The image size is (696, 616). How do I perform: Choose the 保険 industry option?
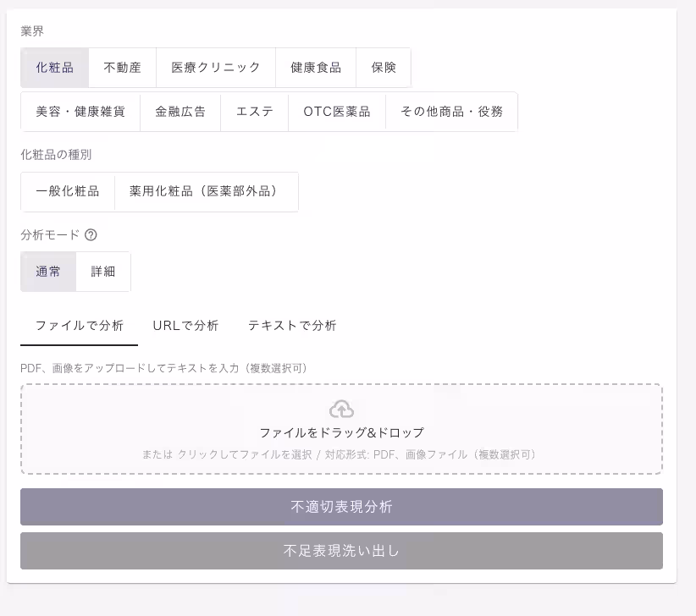(383, 68)
